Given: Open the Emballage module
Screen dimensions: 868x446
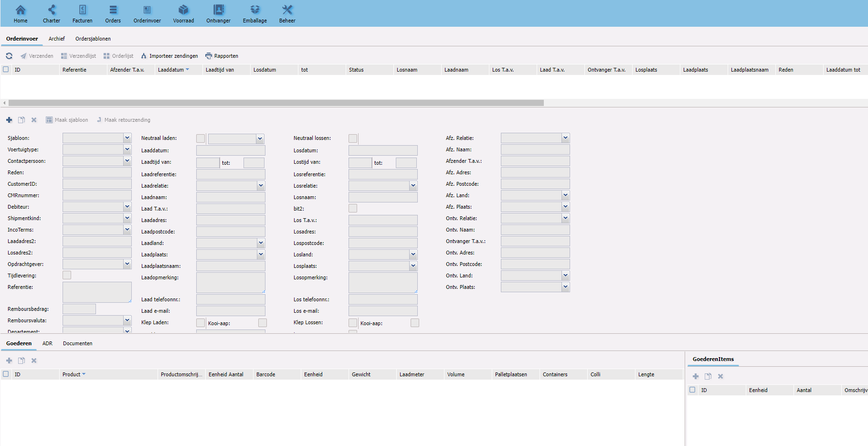Looking at the screenshot, I should [x=255, y=14].
